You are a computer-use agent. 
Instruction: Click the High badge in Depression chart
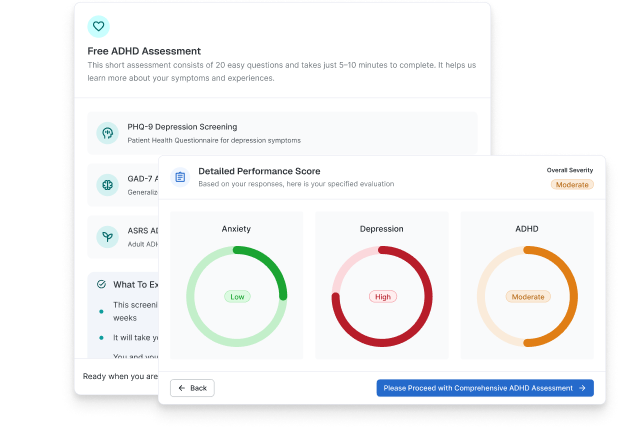coord(382,297)
